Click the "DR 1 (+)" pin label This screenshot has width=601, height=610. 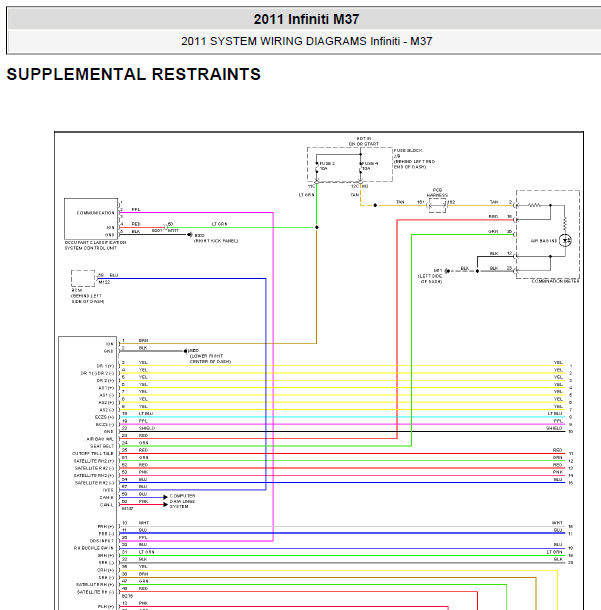105,366
